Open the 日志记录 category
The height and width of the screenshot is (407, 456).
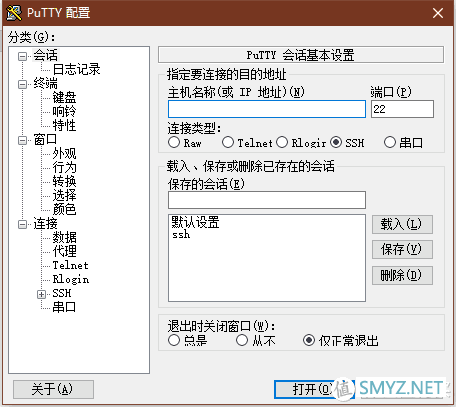76,69
